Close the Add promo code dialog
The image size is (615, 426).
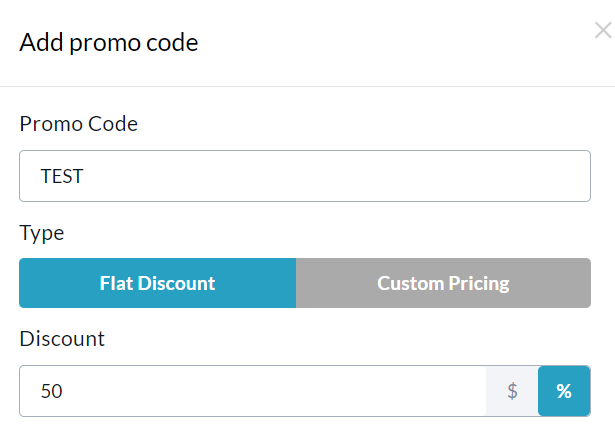(x=602, y=31)
